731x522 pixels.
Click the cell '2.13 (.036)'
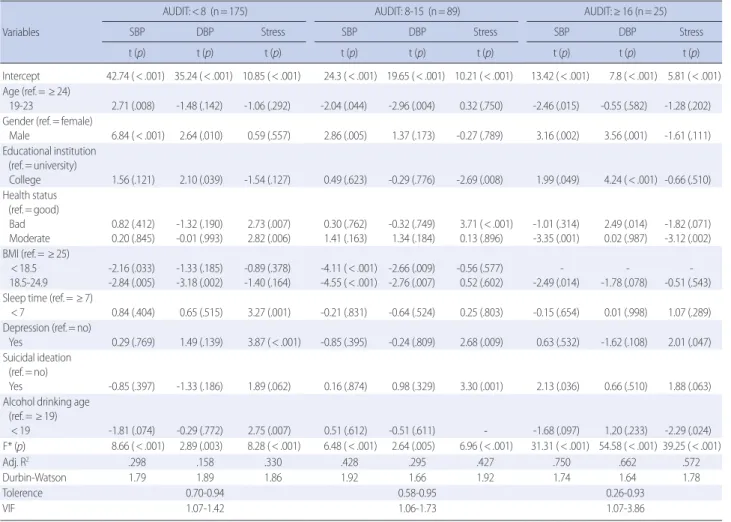[x=558, y=386]
